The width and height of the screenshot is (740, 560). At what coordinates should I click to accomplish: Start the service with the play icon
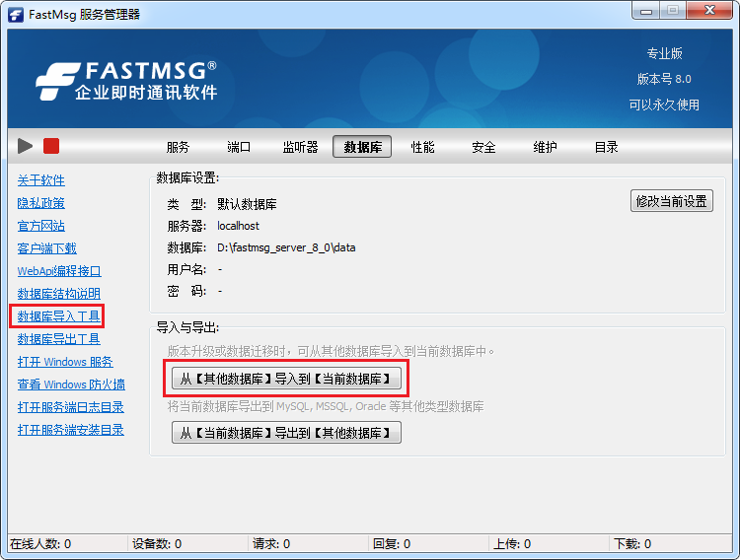point(25,146)
